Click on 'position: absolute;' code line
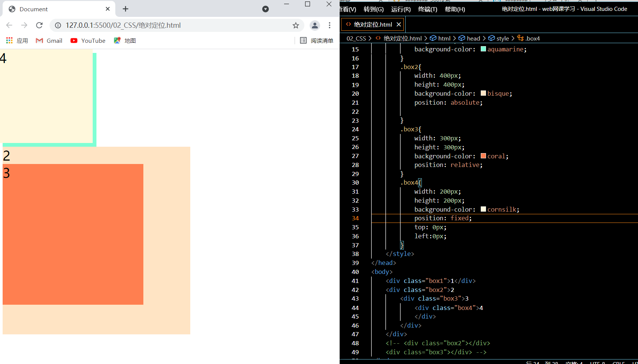 pos(448,102)
